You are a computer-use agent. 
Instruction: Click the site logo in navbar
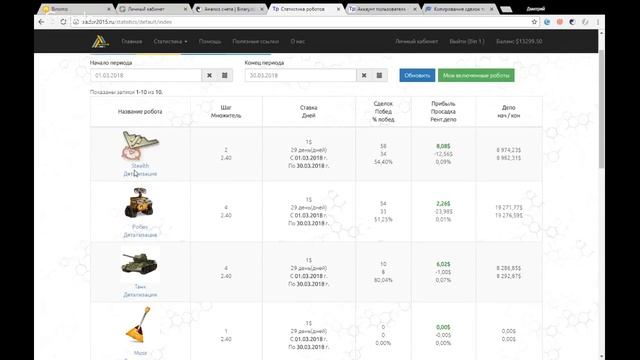click(100, 41)
